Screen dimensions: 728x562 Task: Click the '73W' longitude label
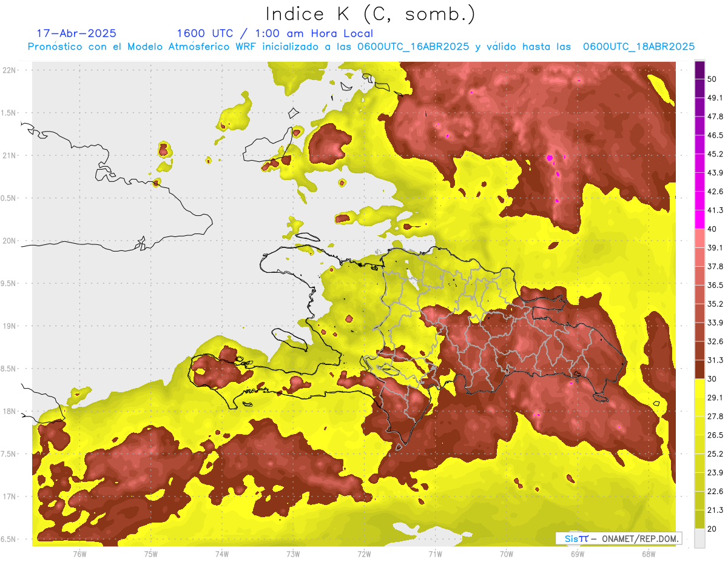(x=293, y=554)
